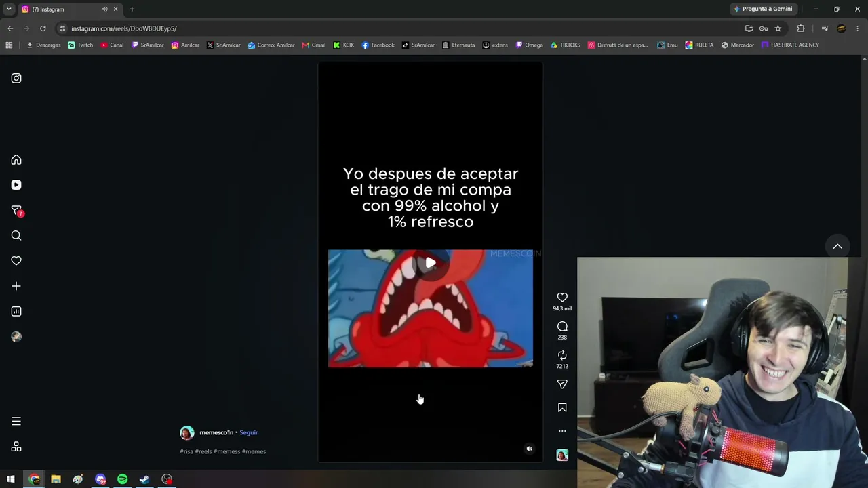The width and height of the screenshot is (868, 488).
Task: Open the reel's three-dot options menu
Action: 562,431
